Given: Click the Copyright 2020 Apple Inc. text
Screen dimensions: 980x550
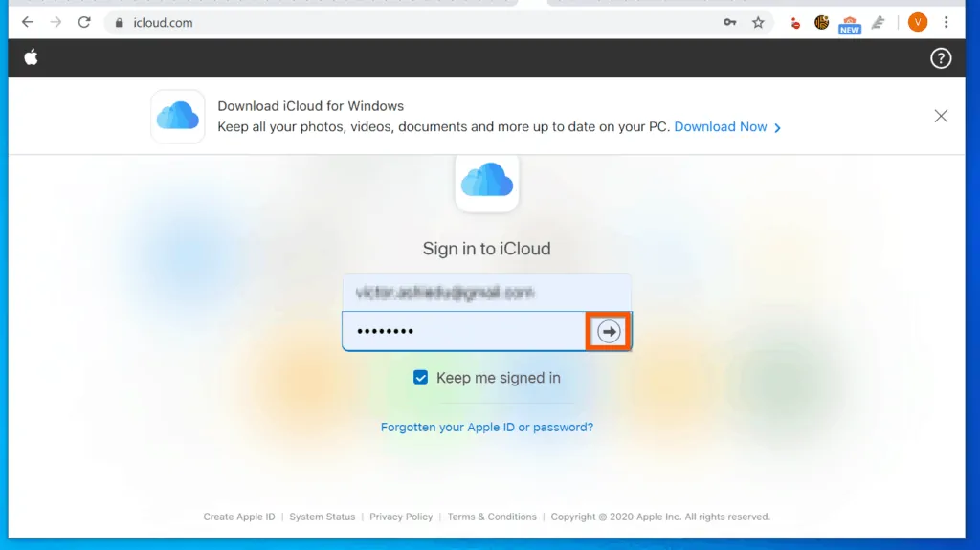Looking at the screenshot, I should (660, 517).
